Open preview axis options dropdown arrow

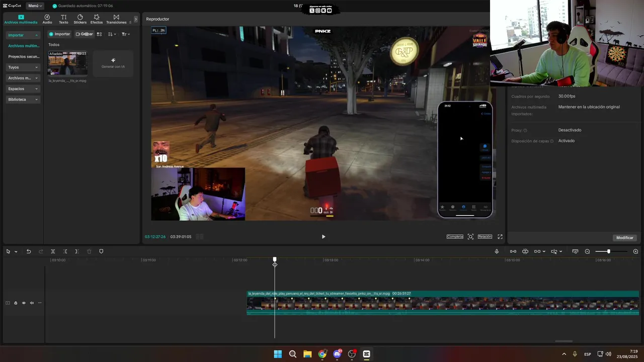coord(560,251)
